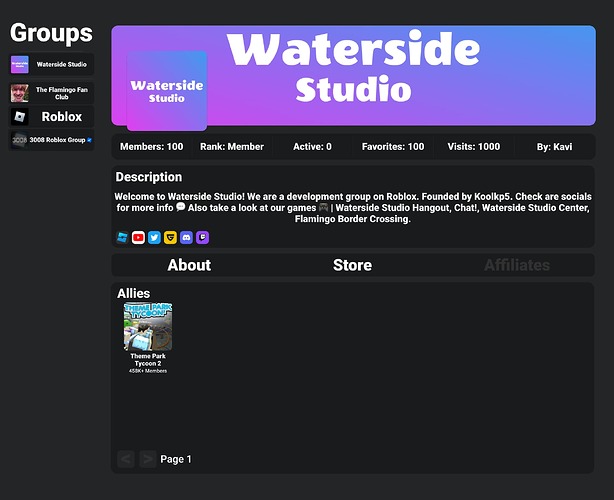The width and height of the screenshot is (614, 500).
Task: Click The Flamingo Fan Club group avatar
Action: point(20,93)
